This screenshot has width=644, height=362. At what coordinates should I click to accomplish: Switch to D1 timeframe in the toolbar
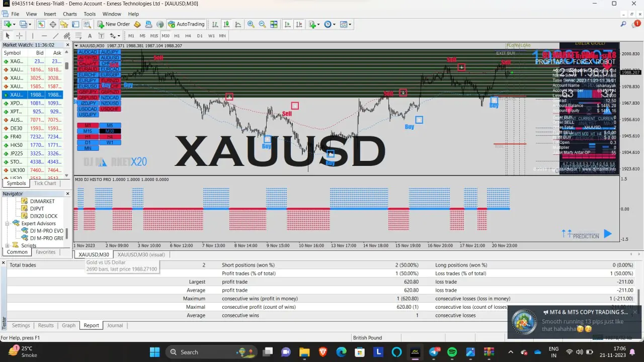[200, 36]
